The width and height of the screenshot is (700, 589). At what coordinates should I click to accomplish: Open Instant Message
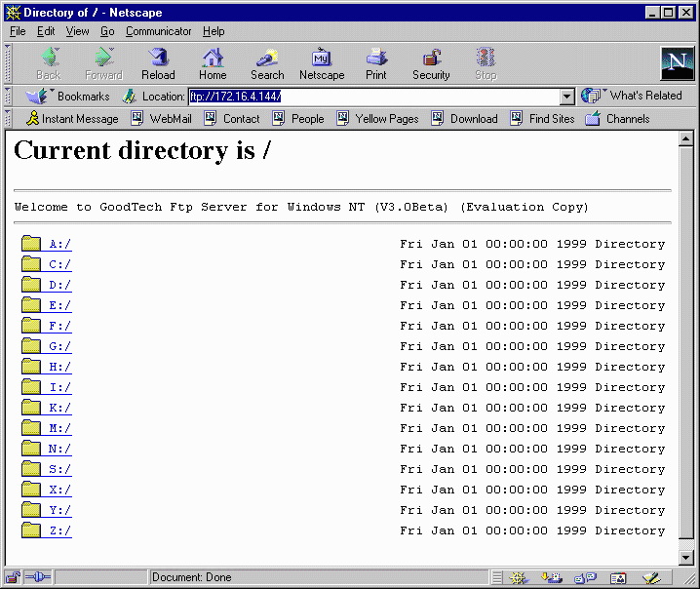72,119
